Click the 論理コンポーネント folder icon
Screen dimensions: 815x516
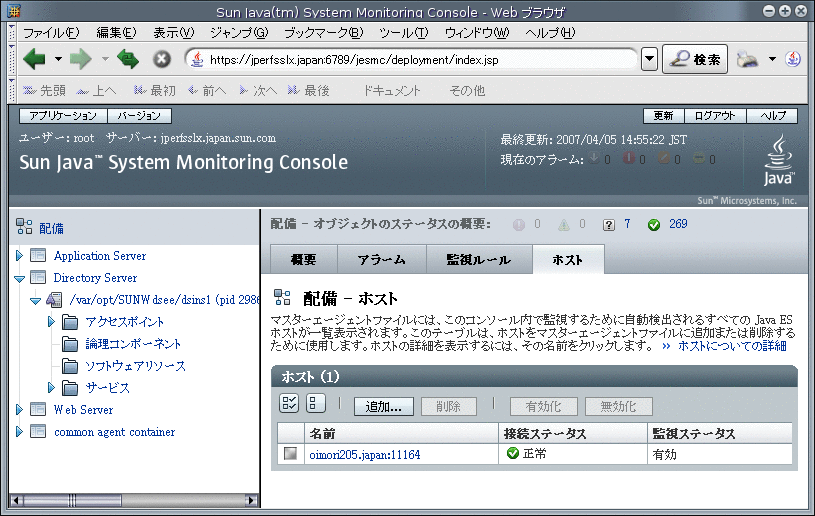coord(70,344)
